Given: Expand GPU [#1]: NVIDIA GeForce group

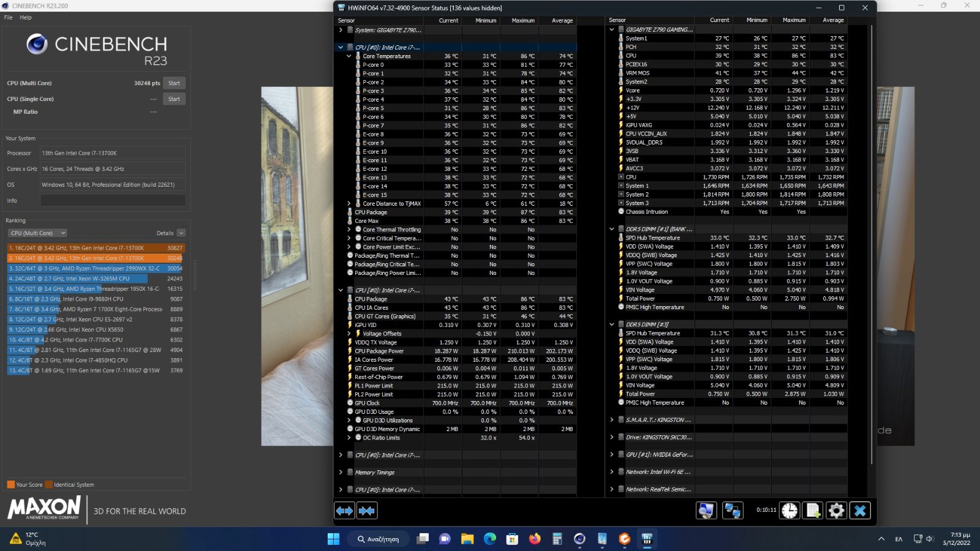Looking at the screenshot, I should pos(611,454).
